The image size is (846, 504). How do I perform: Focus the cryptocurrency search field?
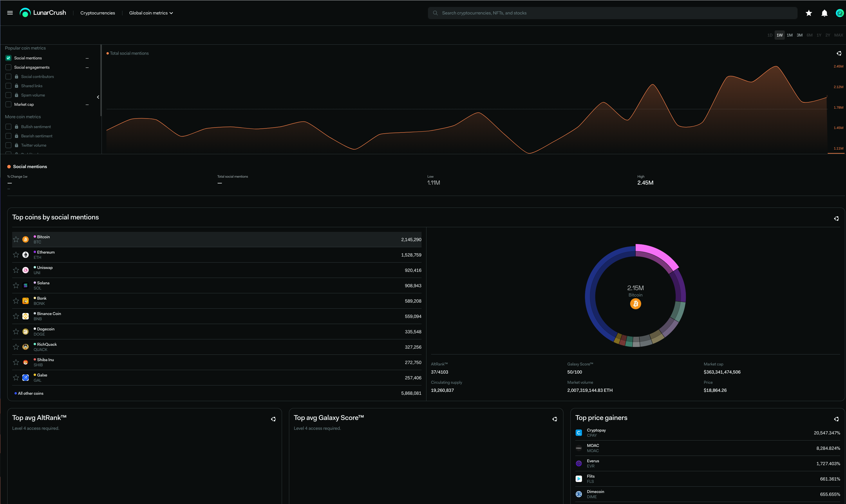coord(612,13)
